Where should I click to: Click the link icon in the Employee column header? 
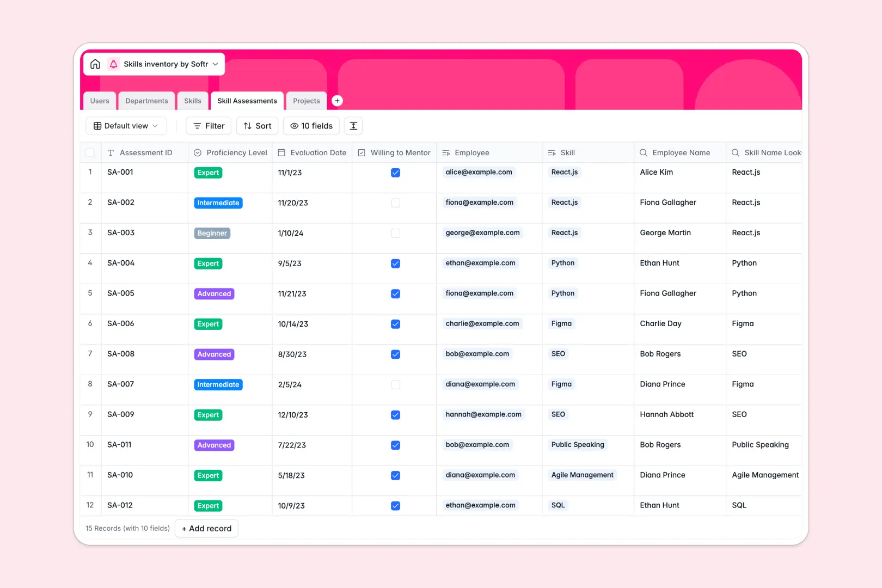[x=447, y=152]
